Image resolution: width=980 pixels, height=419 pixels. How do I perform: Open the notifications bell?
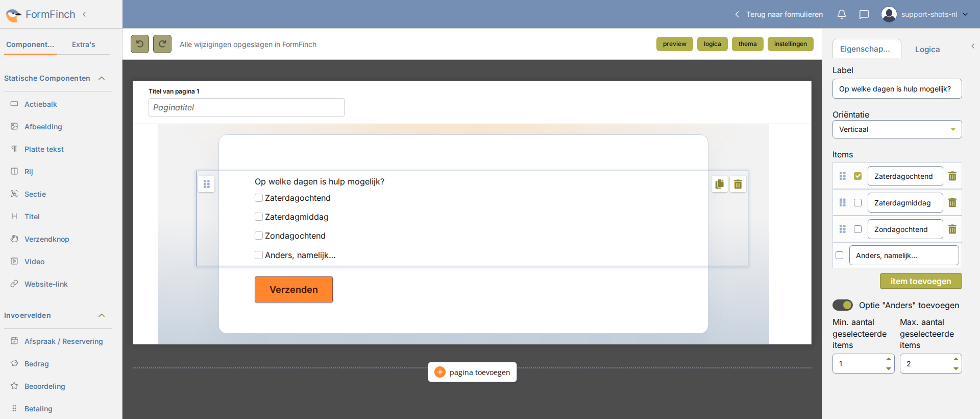pos(842,14)
